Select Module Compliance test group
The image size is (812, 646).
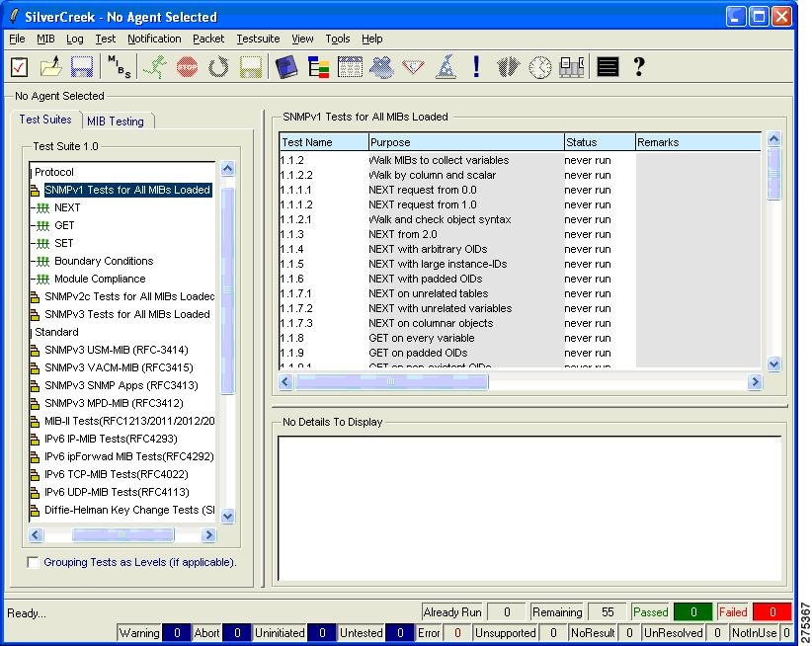pyautogui.click(x=100, y=279)
